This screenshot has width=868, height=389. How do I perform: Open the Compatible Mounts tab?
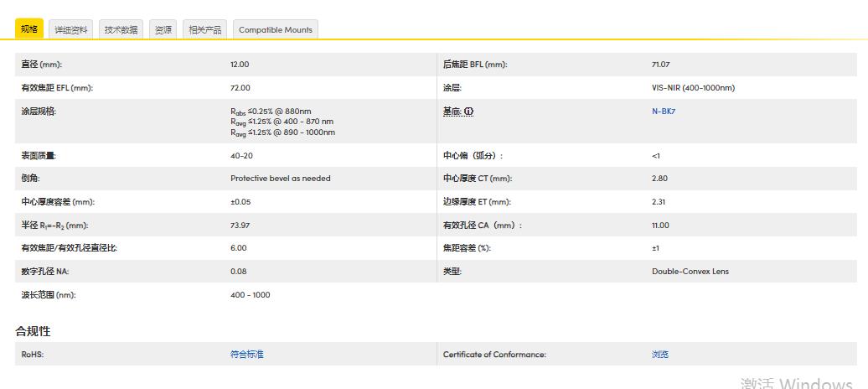point(275,30)
